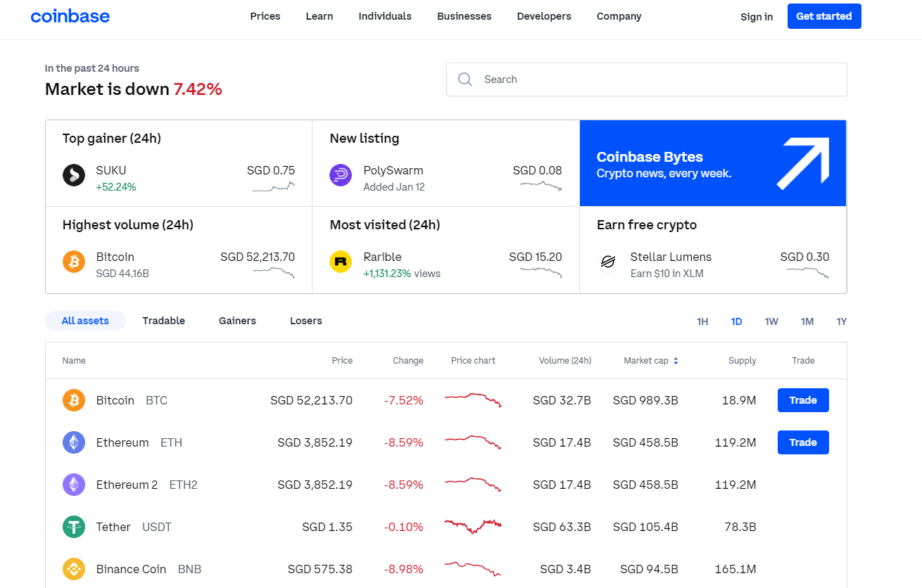
Task: Click the ETH2 ticker symbol
Action: [x=184, y=485]
